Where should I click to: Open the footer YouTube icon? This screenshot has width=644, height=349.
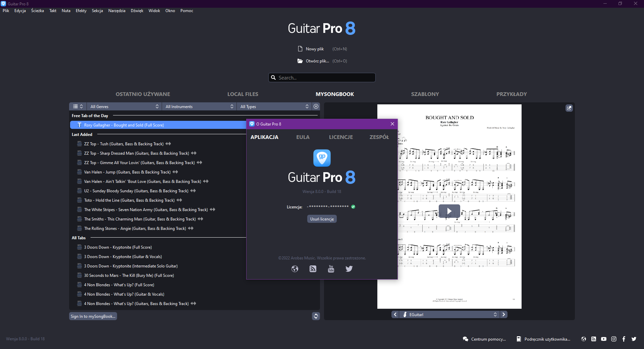pos(604,339)
